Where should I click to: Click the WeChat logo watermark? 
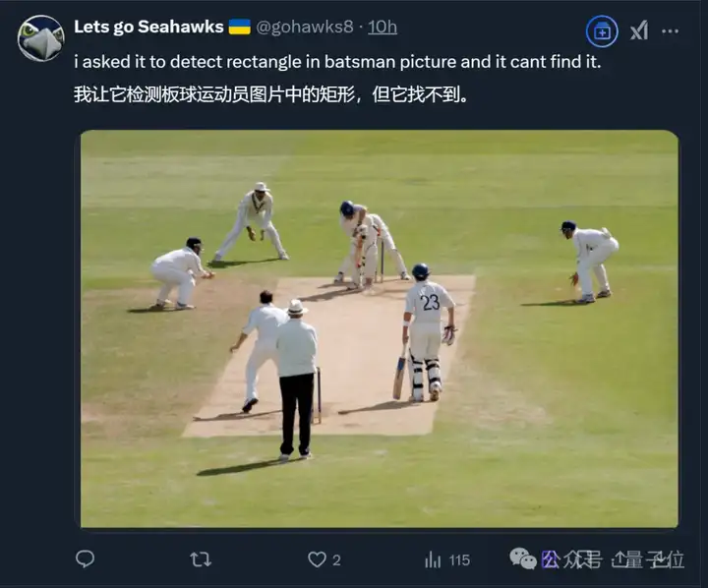click(x=523, y=559)
